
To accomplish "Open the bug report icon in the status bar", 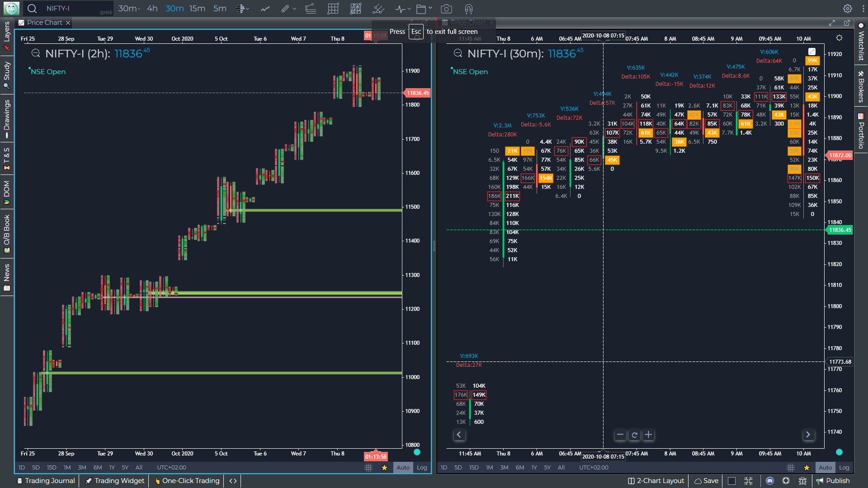I will point(803,481).
